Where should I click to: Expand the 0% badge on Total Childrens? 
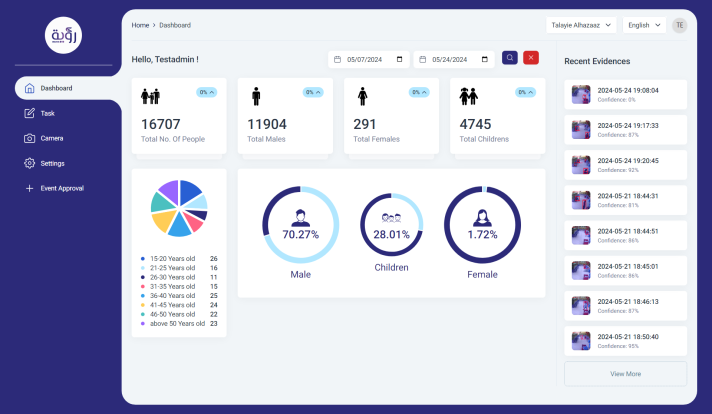click(525, 92)
